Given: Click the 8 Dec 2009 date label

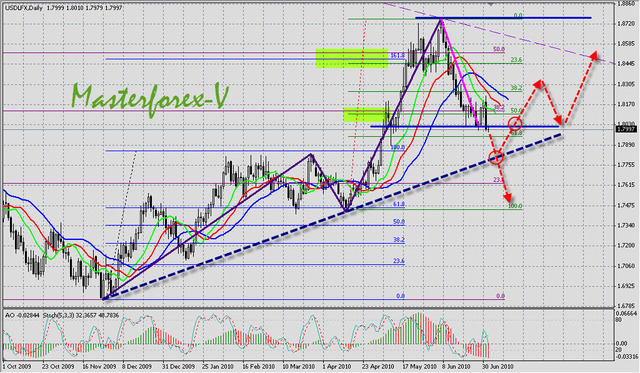Looking at the screenshot, I should (x=137, y=366).
